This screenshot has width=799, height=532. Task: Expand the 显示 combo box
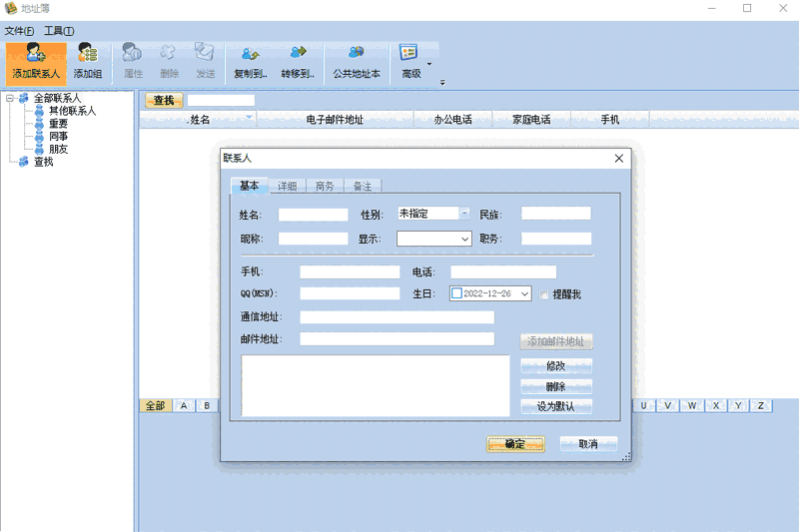click(x=464, y=240)
